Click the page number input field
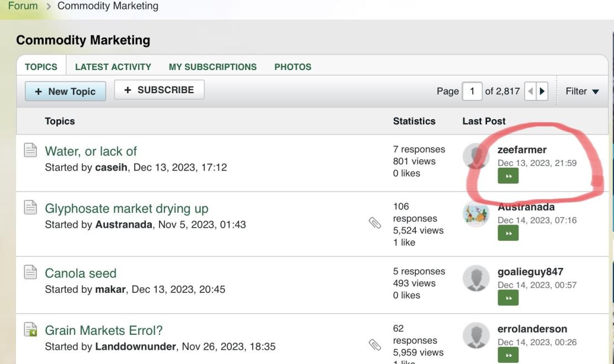The width and height of the screenshot is (614, 364). tap(472, 91)
